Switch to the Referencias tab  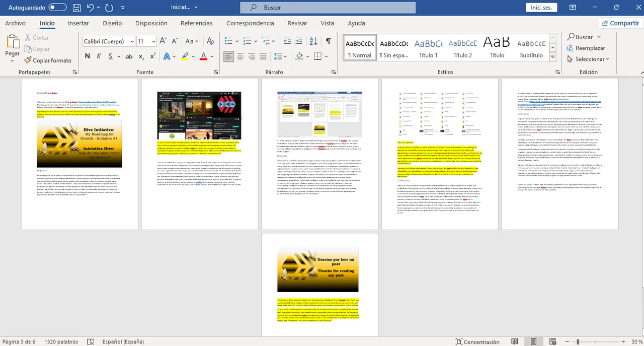196,23
